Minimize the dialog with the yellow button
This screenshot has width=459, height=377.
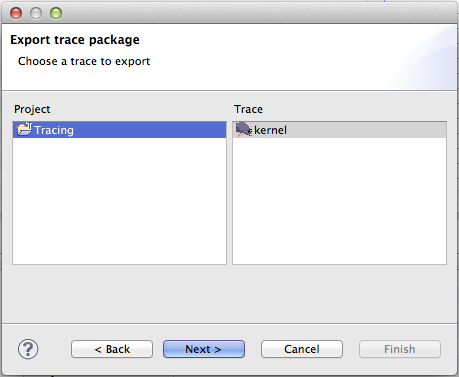(36, 13)
